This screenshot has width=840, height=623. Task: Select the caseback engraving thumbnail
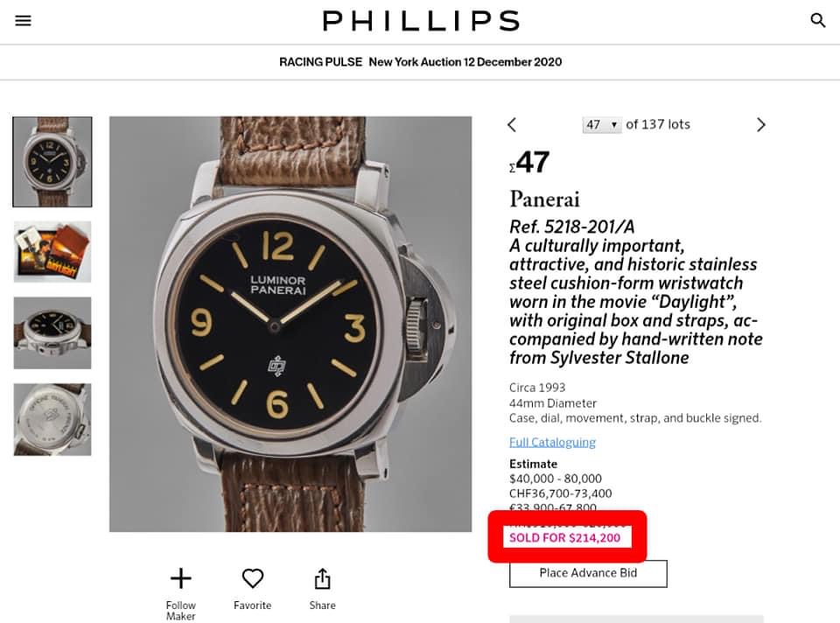(x=52, y=419)
